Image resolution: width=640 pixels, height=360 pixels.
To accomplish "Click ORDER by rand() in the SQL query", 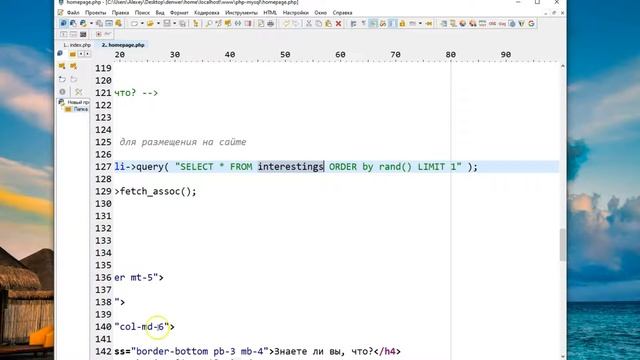I will click(370, 167).
